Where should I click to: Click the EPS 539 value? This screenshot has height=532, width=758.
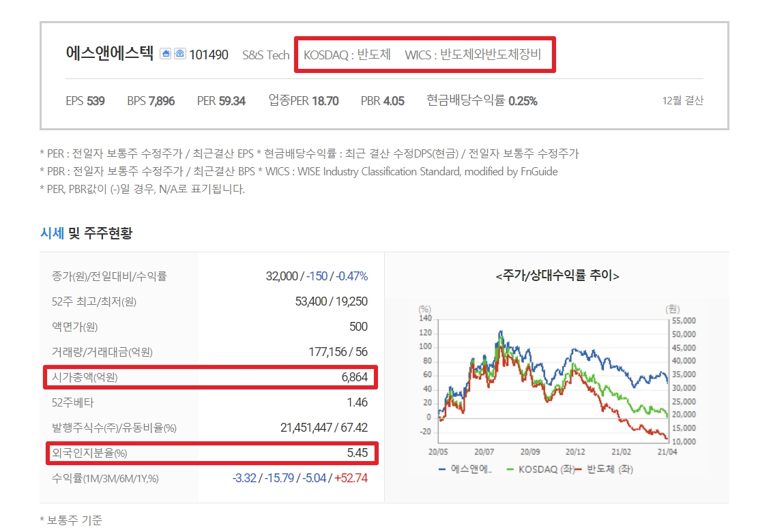pos(85,101)
